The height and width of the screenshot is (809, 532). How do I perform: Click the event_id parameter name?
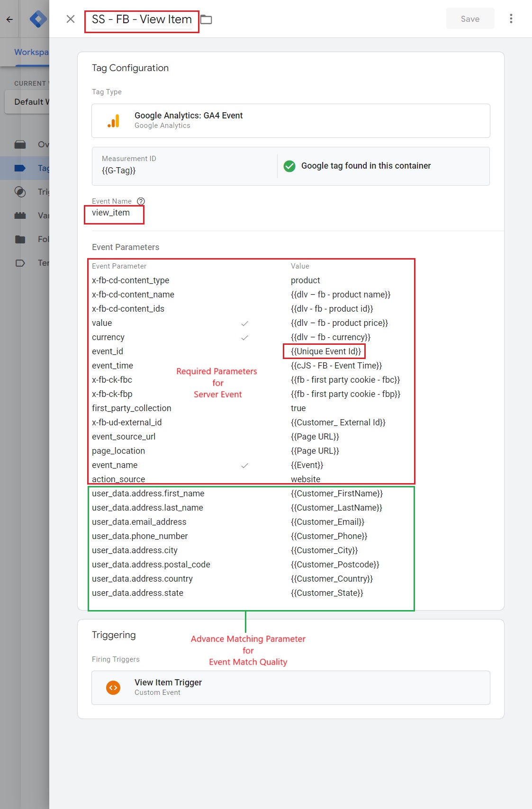108,351
